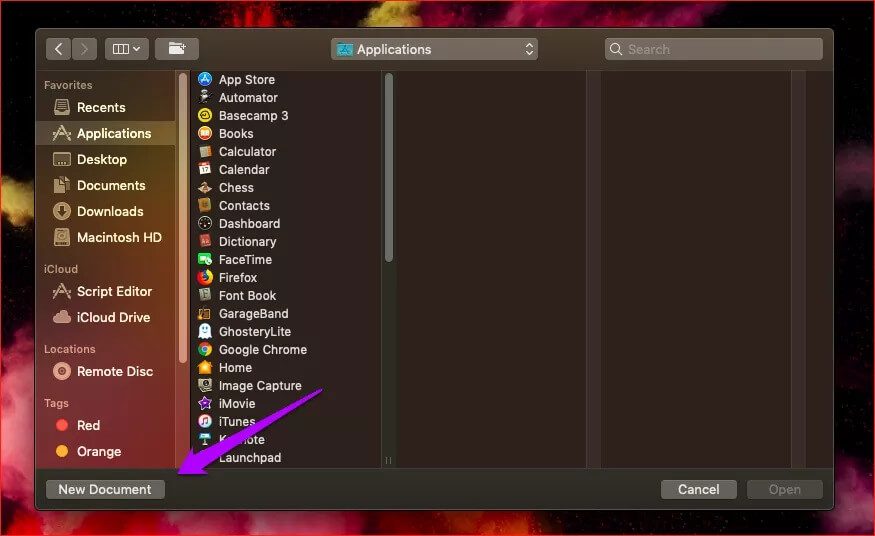Click the Contacts icon

click(205, 205)
